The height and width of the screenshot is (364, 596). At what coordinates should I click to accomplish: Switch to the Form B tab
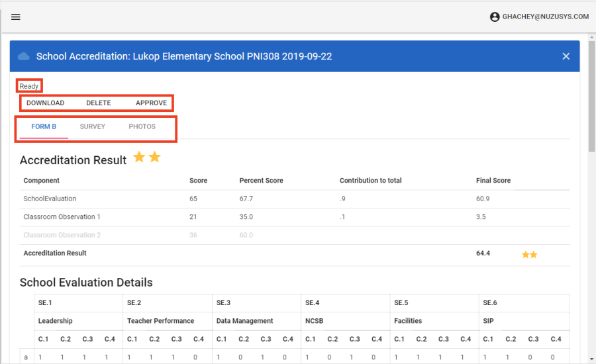44,126
